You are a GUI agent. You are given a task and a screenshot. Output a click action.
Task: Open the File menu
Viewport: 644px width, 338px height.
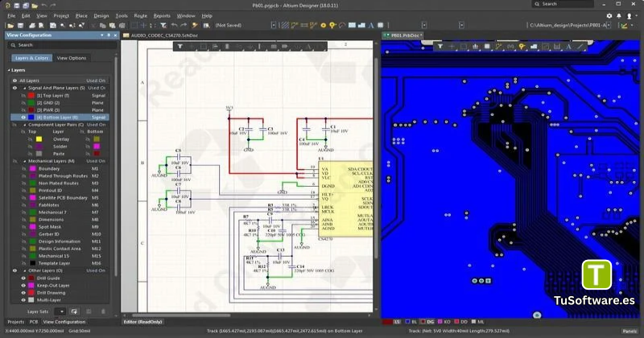coord(11,15)
